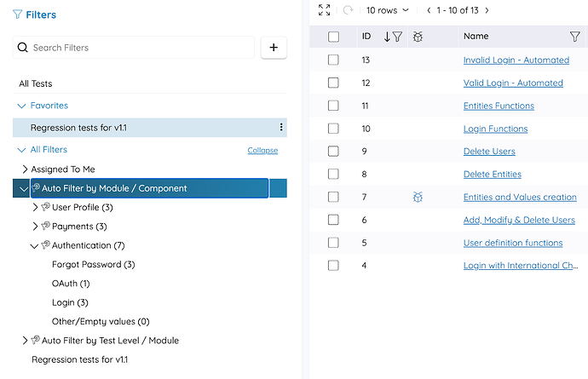Click the Collapse link in All Filters
This screenshot has height=379, width=588.
click(262, 151)
